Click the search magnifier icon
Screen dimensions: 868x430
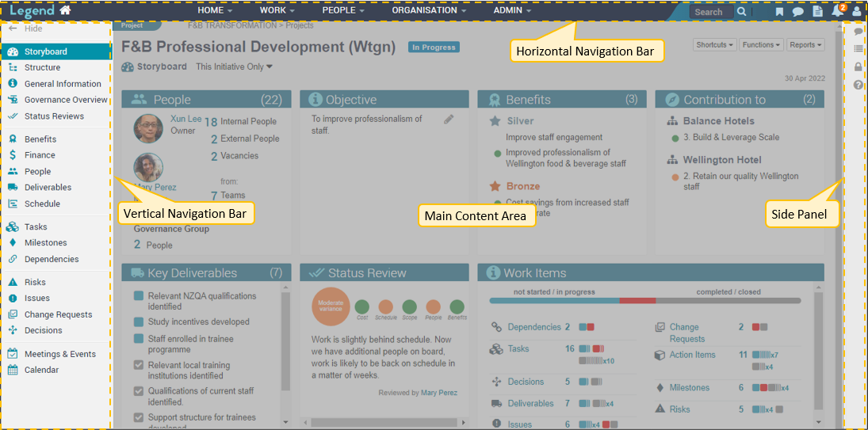pyautogui.click(x=741, y=12)
